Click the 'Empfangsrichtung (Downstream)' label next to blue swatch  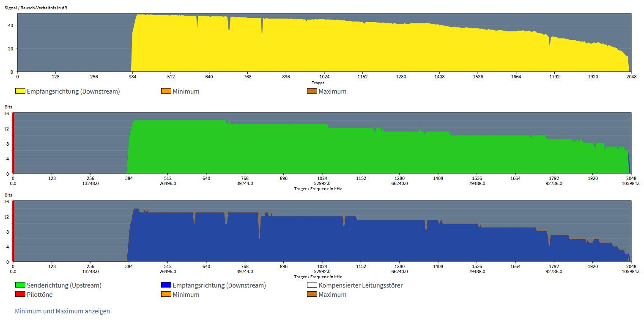(x=219, y=285)
